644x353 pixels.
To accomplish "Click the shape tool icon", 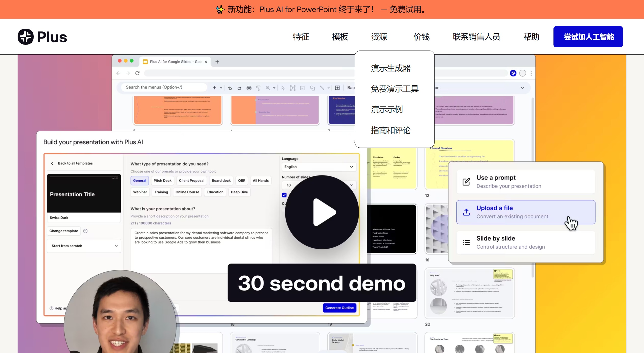I will (312, 88).
